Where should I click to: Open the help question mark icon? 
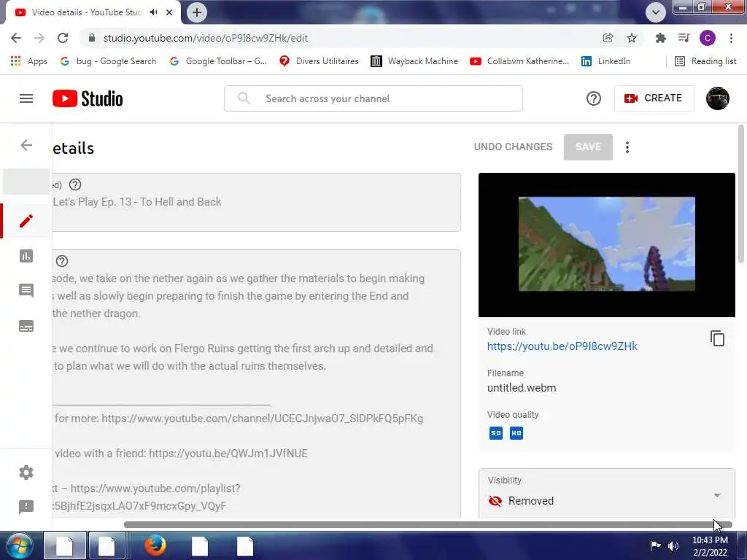tap(593, 98)
